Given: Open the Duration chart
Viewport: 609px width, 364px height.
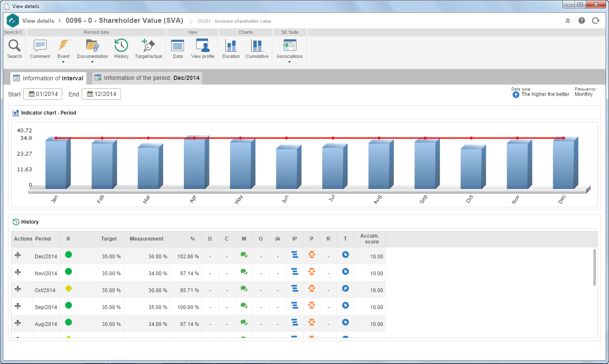Looking at the screenshot, I should tap(231, 45).
